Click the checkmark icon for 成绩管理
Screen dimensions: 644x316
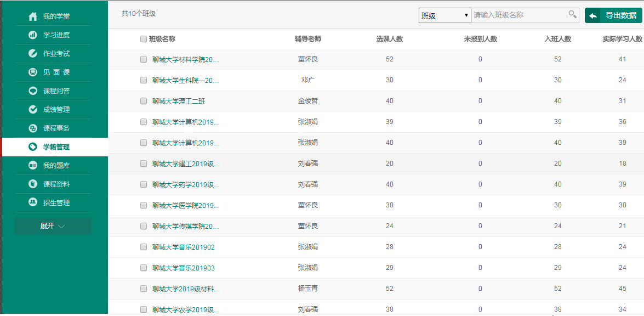(x=33, y=110)
